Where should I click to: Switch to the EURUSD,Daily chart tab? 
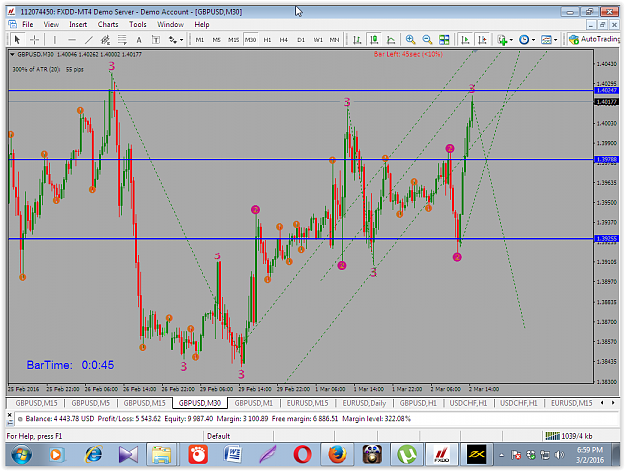click(x=364, y=403)
